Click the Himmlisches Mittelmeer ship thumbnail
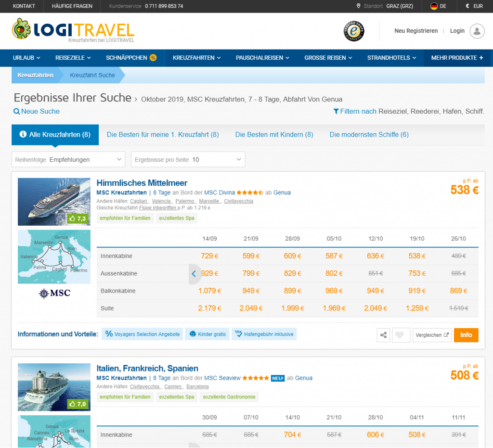Viewport: 493px width, 448px height. tap(54, 202)
